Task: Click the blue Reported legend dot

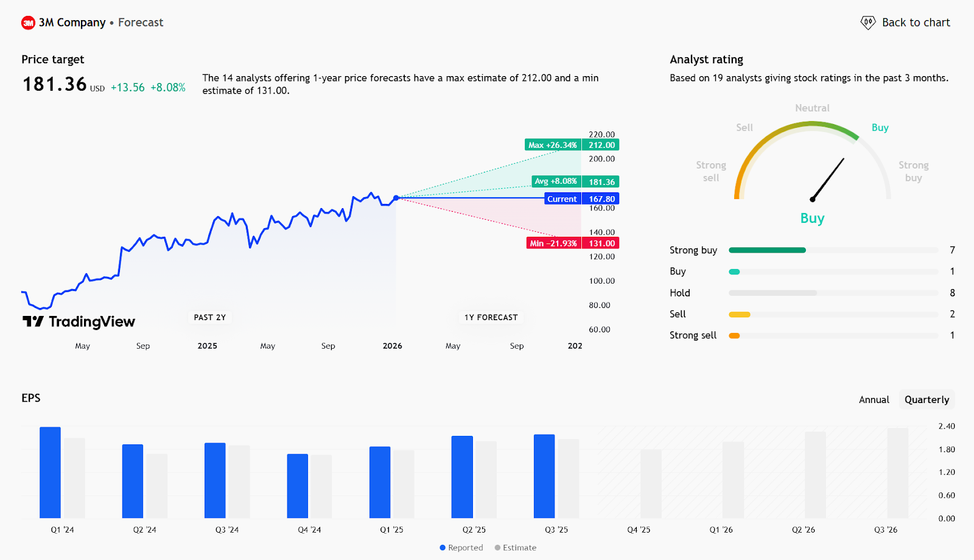Action: coord(443,548)
